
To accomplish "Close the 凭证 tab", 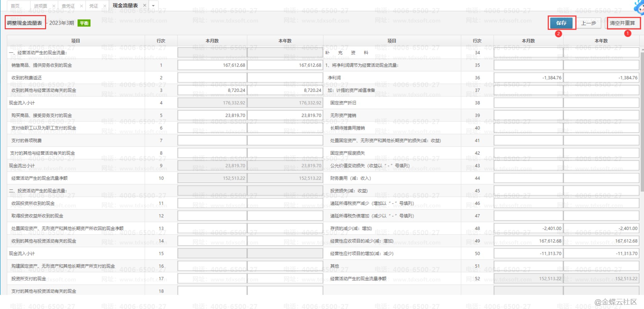I will [105, 6].
